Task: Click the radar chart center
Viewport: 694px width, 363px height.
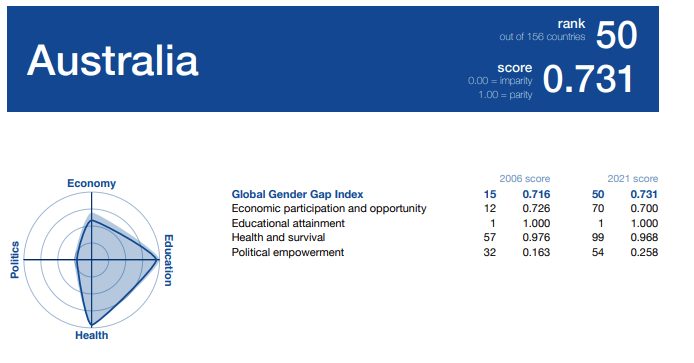Action: [92, 260]
